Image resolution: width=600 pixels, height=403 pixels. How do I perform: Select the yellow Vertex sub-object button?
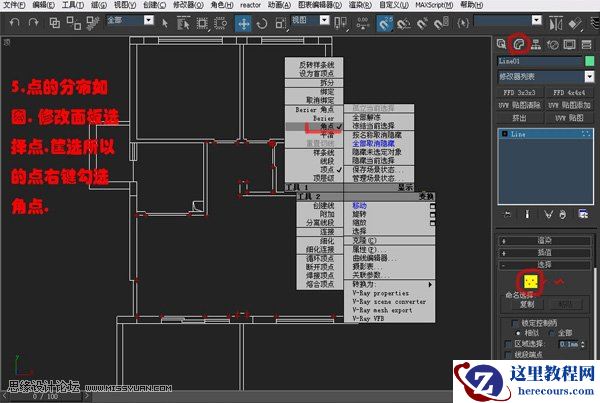click(530, 282)
